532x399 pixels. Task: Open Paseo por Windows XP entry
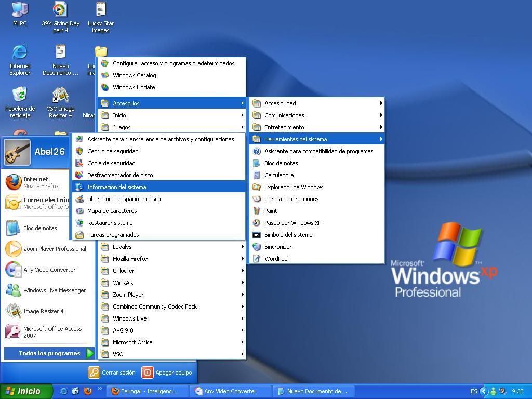click(x=317, y=223)
